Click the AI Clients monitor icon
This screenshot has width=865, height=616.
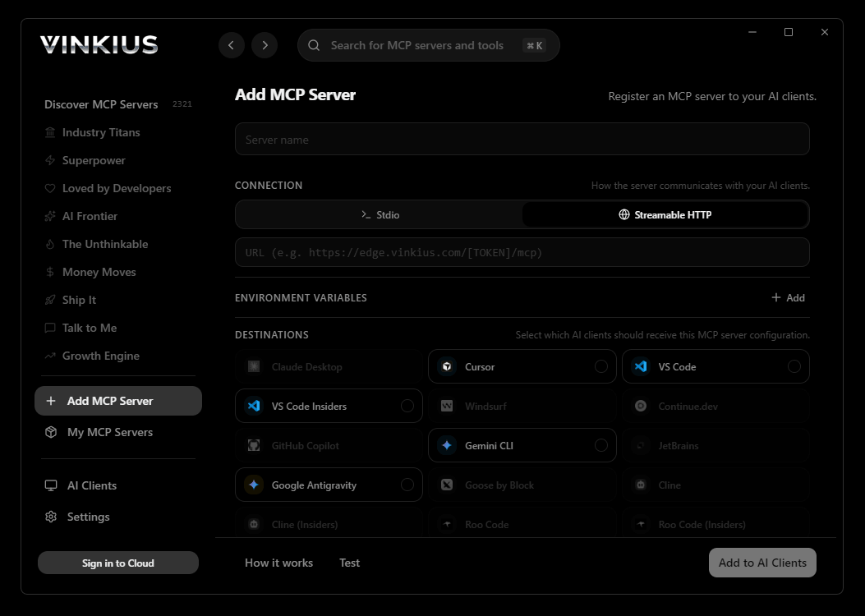[x=51, y=485]
